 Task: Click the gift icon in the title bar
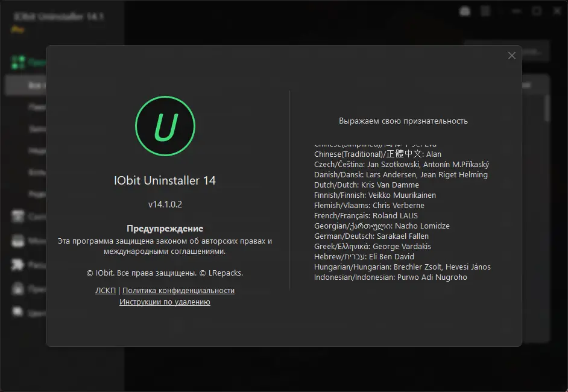point(464,11)
